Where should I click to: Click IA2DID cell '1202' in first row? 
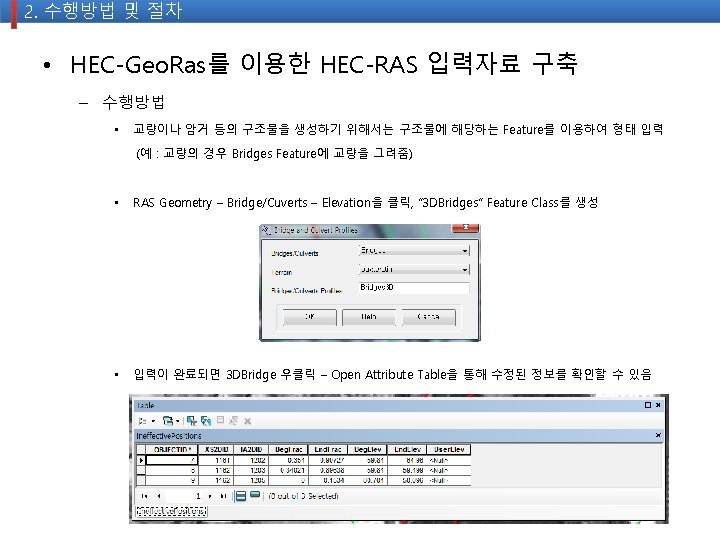251,460
